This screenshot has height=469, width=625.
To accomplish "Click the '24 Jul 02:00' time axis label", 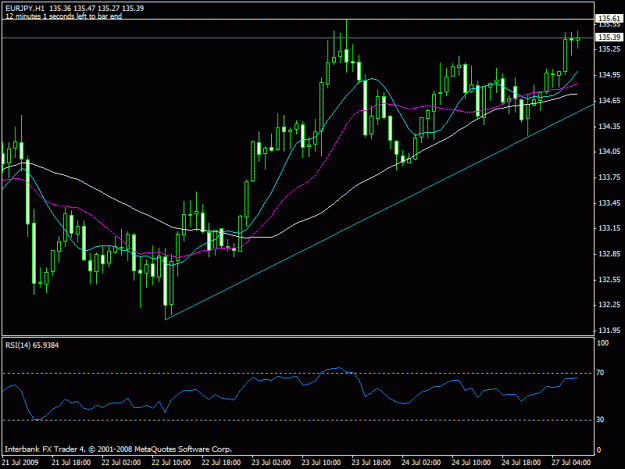I will (x=421, y=462).
